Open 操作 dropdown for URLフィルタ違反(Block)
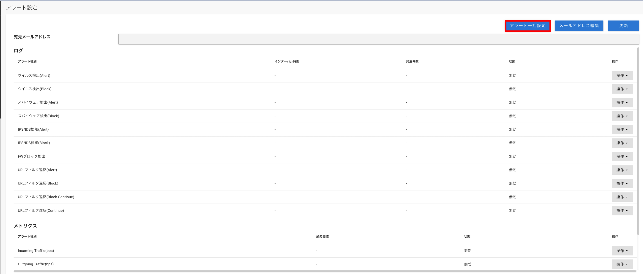This screenshot has height=275, width=644. click(622, 184)
